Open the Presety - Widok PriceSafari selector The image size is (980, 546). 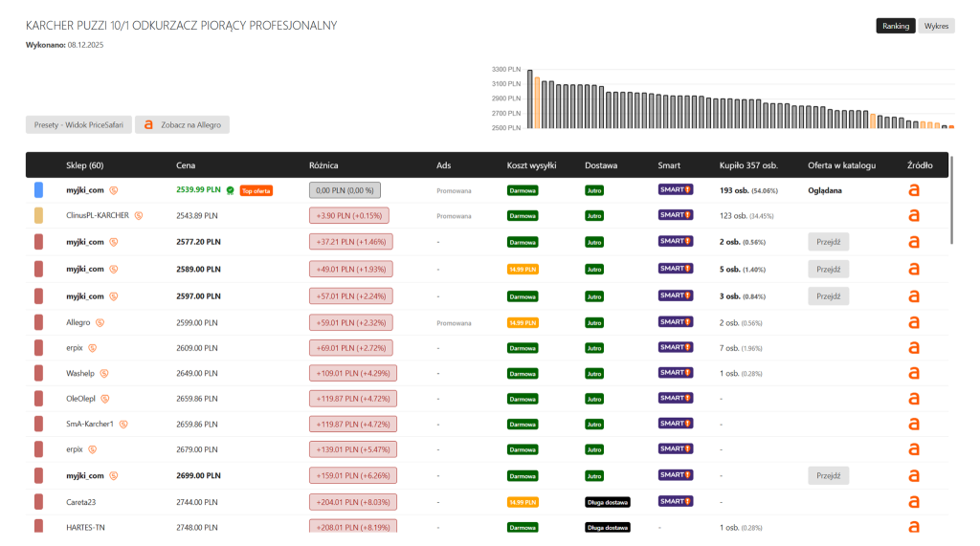click(78, 125)
